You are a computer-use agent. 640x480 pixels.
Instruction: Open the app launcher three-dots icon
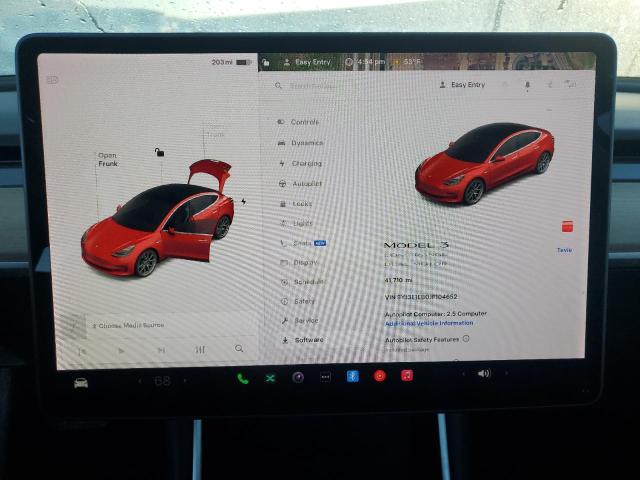pos(325,377)
